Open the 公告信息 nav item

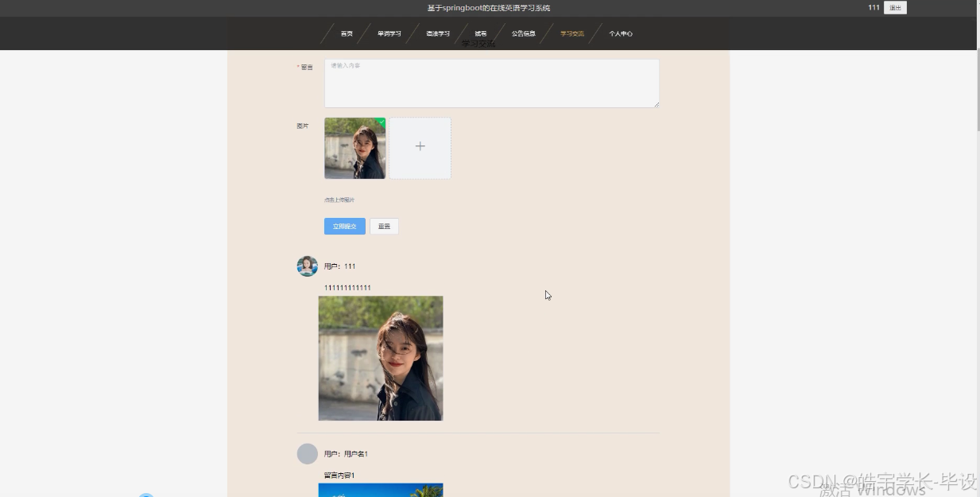523,33
